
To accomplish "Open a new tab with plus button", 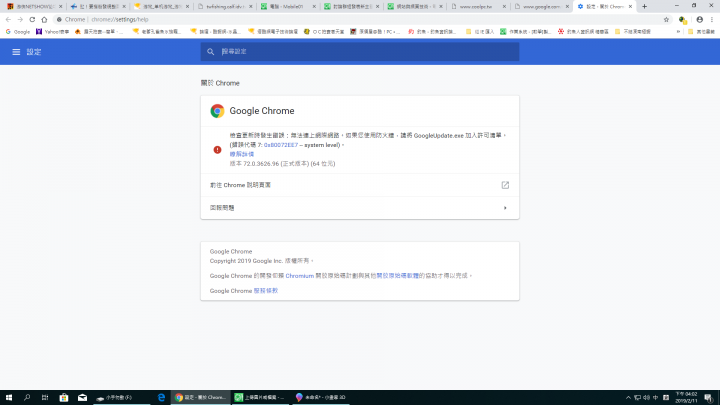I will 644,6.
